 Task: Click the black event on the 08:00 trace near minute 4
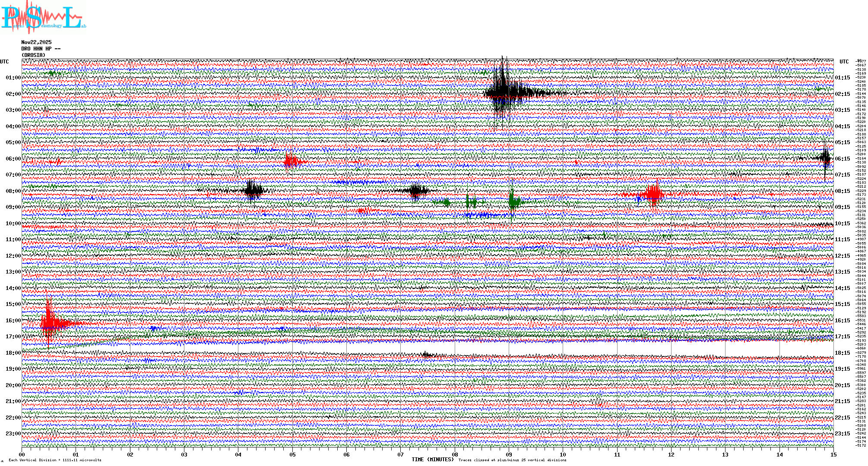pos(253,190)
